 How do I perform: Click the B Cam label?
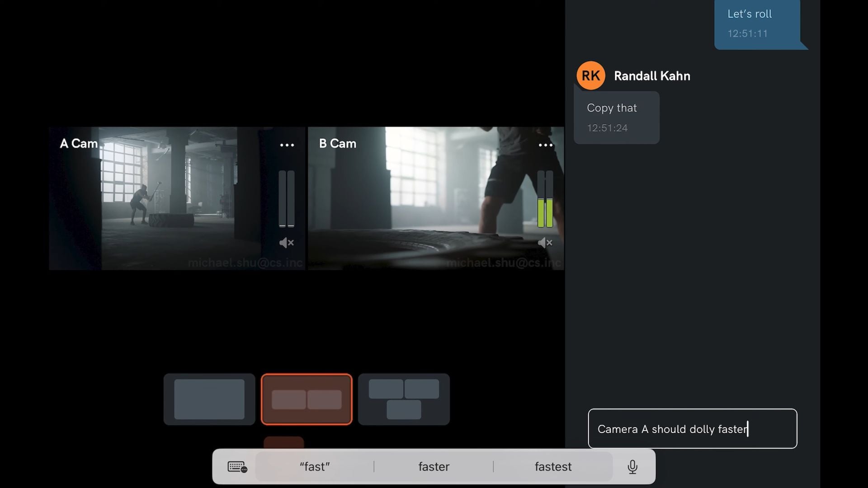(x=338, y=144)
